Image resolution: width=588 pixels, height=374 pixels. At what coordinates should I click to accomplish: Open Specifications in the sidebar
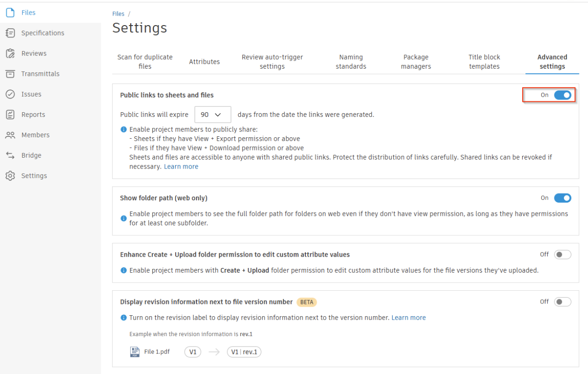[x=43, y=33]
